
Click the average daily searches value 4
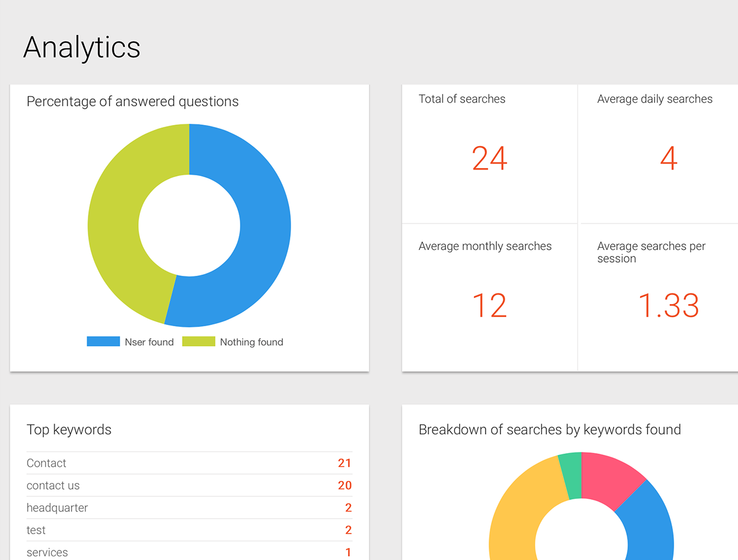(669, 159)
